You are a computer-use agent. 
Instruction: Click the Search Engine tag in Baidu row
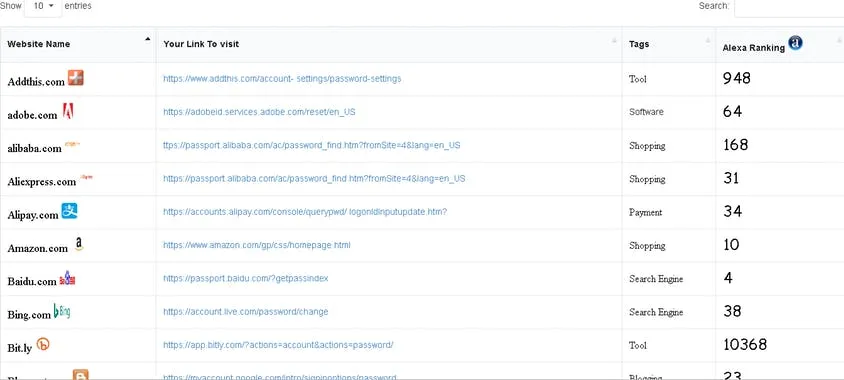(x=656, y=279)
